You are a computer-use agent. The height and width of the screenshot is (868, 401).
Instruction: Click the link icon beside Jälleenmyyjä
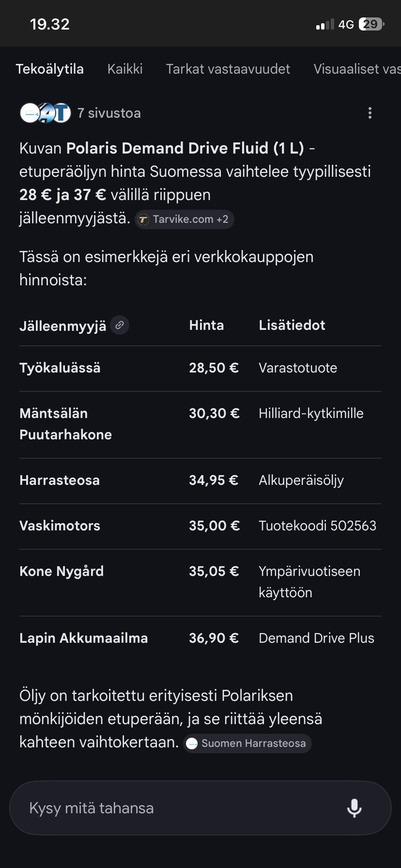(x=120, y=325)
